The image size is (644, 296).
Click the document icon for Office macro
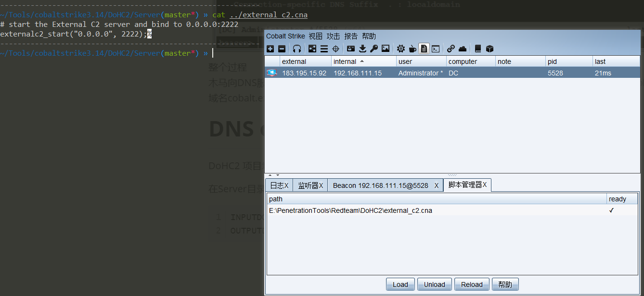[x=424, y=49]
